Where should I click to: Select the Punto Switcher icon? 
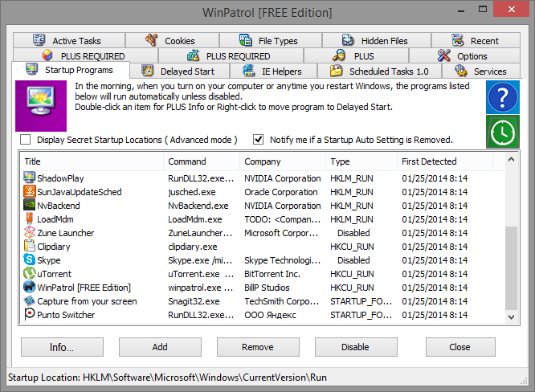tap(30, 313)
